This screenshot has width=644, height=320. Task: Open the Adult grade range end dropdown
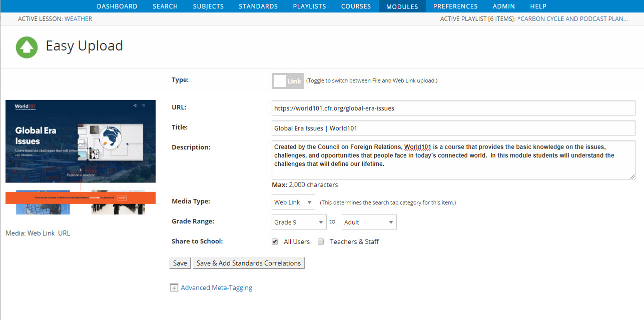point(369,222)
